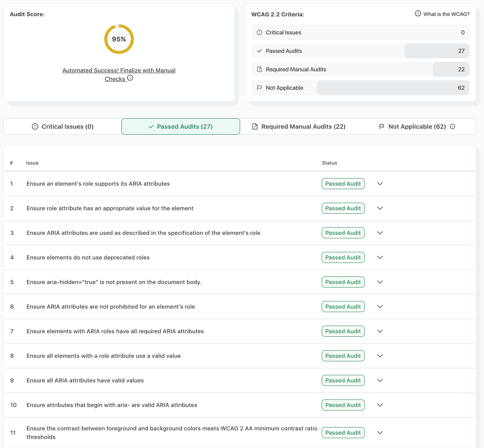This screenshot has height=448, width=484.
Task: Expand the deprecated roles audit row
Action: coord(380,257)
